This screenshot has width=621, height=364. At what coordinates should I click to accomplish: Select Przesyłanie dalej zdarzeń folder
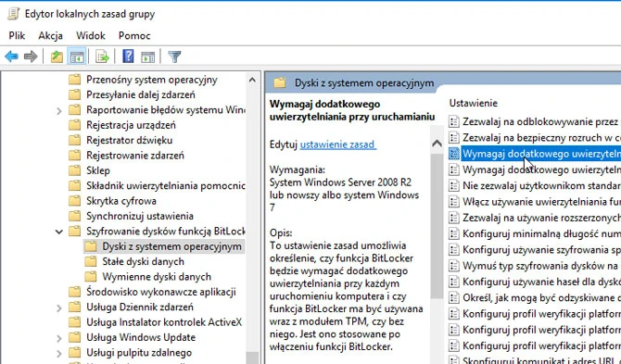(x=141, y=94)
